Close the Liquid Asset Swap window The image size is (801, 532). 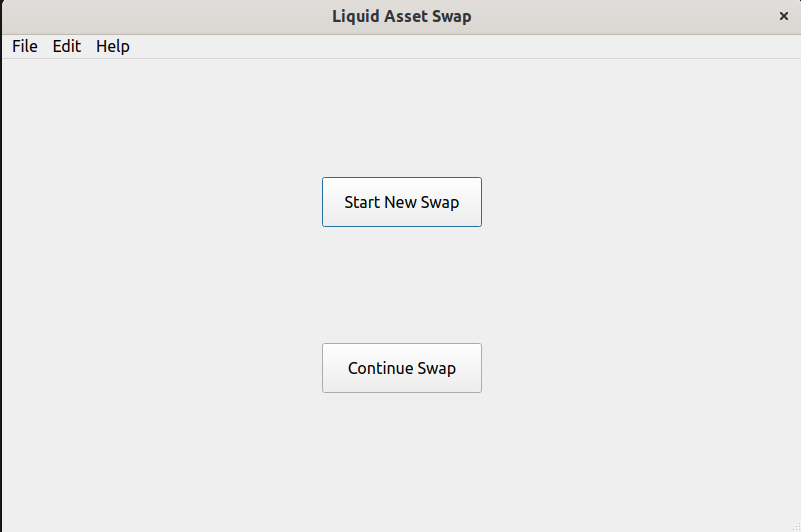click(784, 16)
